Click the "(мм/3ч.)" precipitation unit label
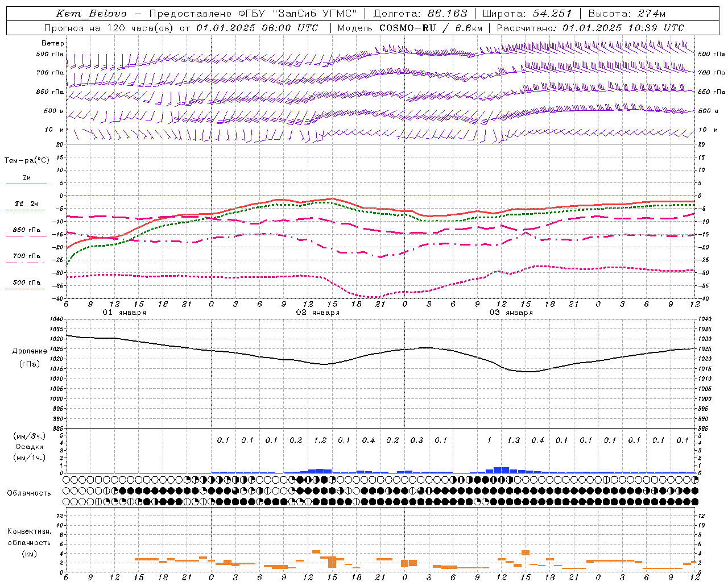This screenshot has width=728, height=582. (30, 436)
